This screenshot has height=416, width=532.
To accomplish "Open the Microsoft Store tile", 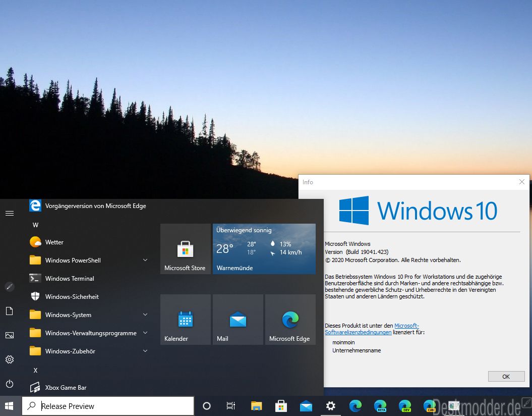I will 185,248.
